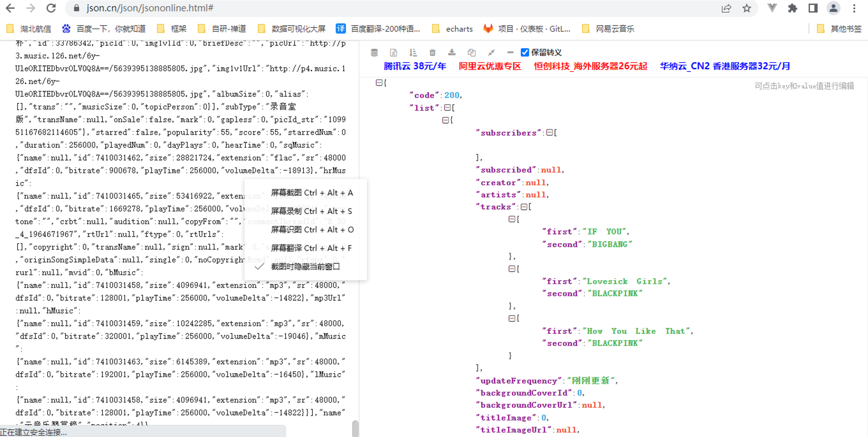Open 恒创科技_海外服务器26元起 link
This screenshot has height=437, width=868.
[591, 66]
